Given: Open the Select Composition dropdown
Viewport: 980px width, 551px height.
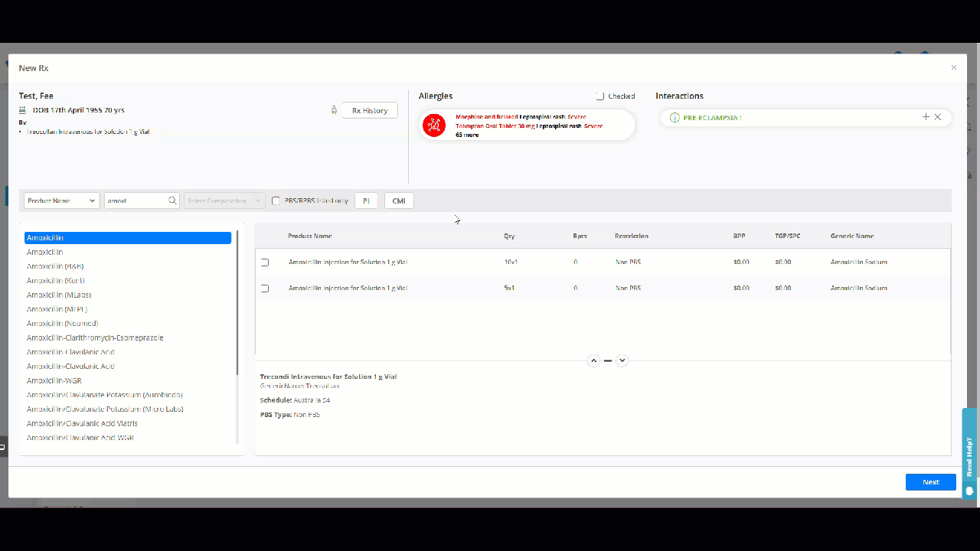Looking at the screenshot, I should click(224, 200).
